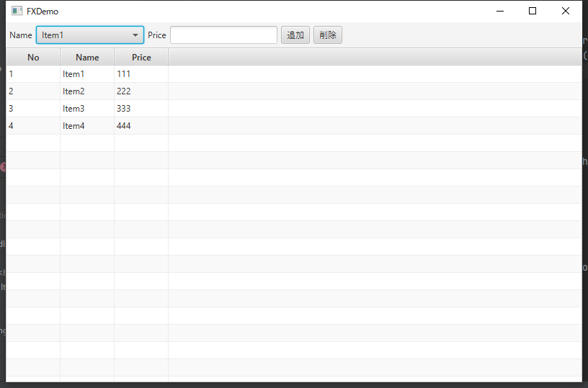This screenshot has width=588, height=388.
Task: Sort by the Price column header
Action: tap(141, 58)
